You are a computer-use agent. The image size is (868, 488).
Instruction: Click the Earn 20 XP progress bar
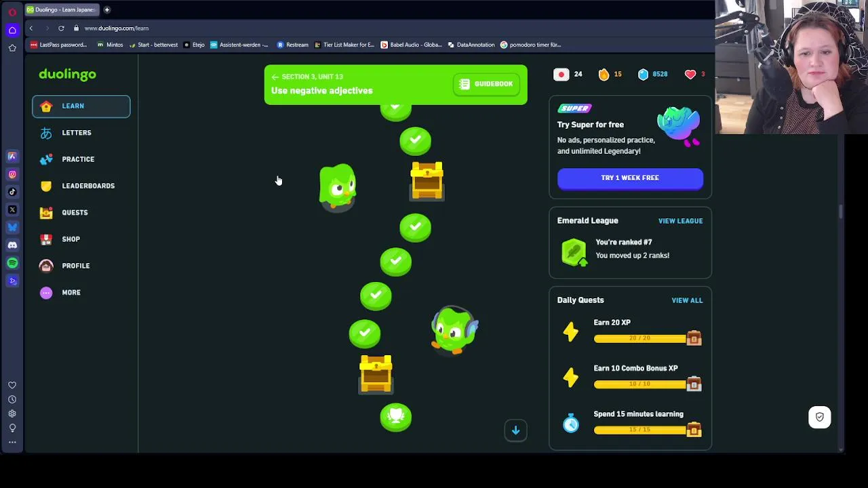pos(640,338)
